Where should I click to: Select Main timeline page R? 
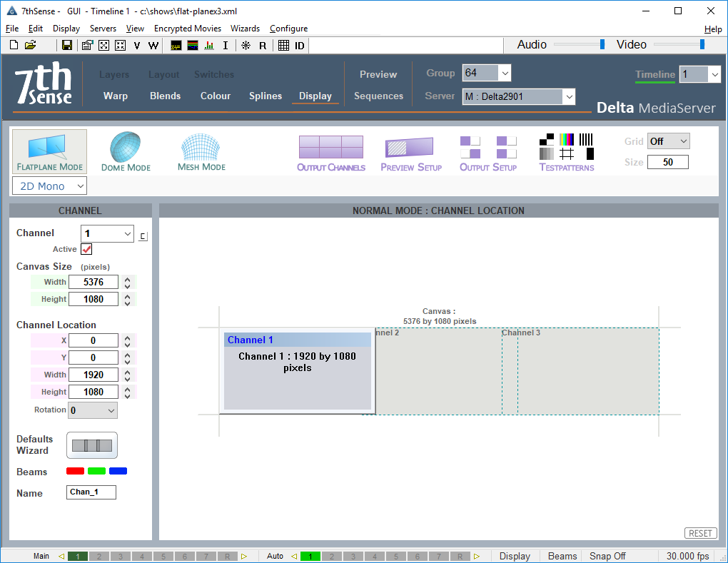(227, 556)
